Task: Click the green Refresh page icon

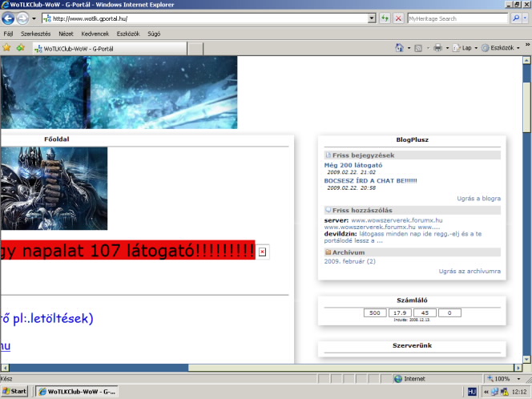Action: [x=385, y=18]
